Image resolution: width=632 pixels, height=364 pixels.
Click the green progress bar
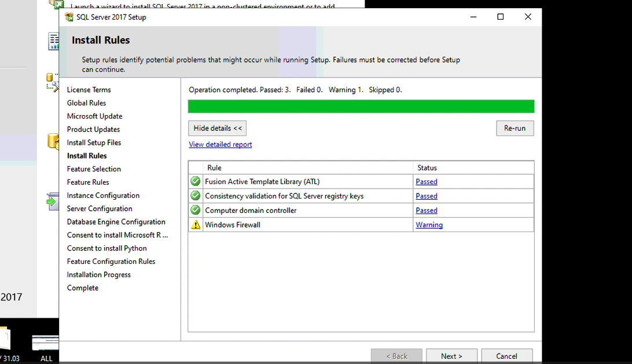point(361,106)
